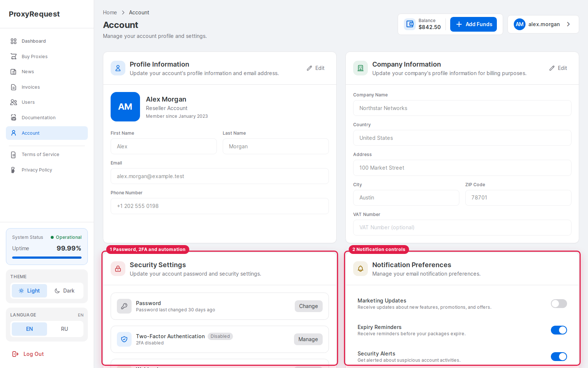Click the wallet icon beside Balance

pyautogui.click(x=410, y=24)
